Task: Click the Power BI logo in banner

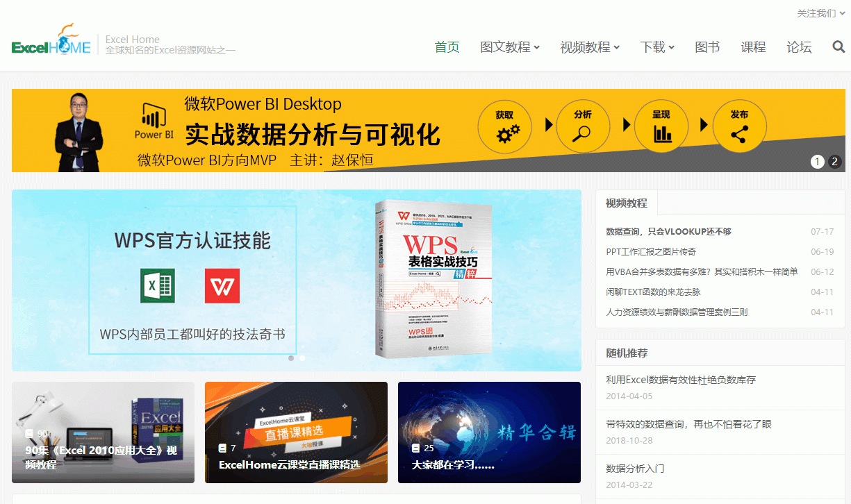Action: [x=154, y=121]
